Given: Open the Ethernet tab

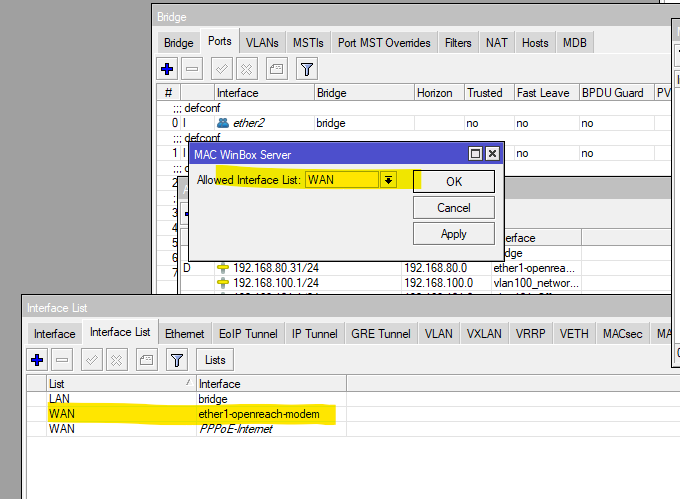Looking at the screenshot, I should tap(184, 334).
